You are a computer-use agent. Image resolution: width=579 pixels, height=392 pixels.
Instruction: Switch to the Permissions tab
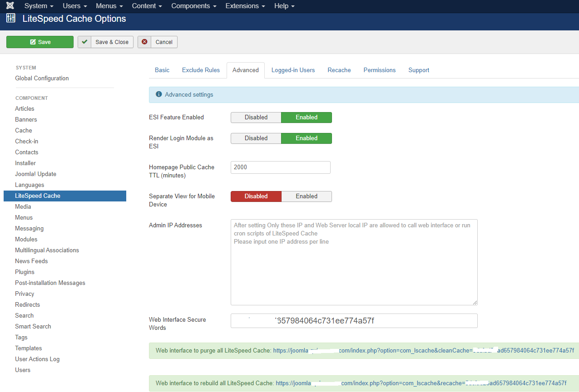click(380, 70)
